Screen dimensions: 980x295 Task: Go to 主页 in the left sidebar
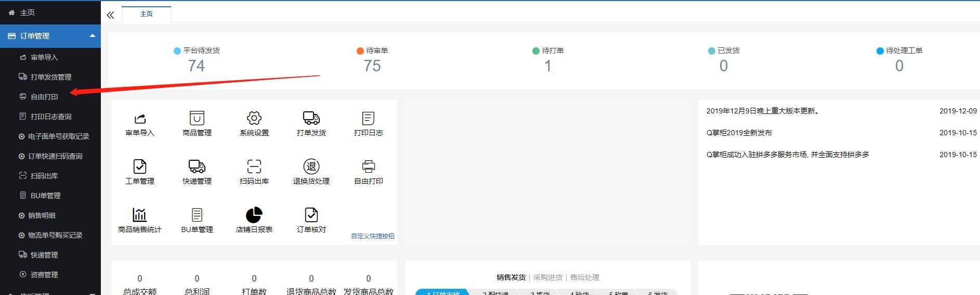[x=27, y=12]
